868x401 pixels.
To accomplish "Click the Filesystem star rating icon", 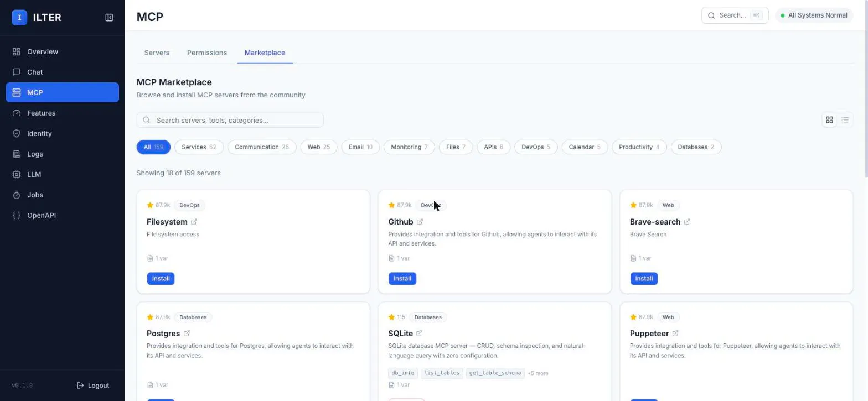I will [x=150, y=205].
